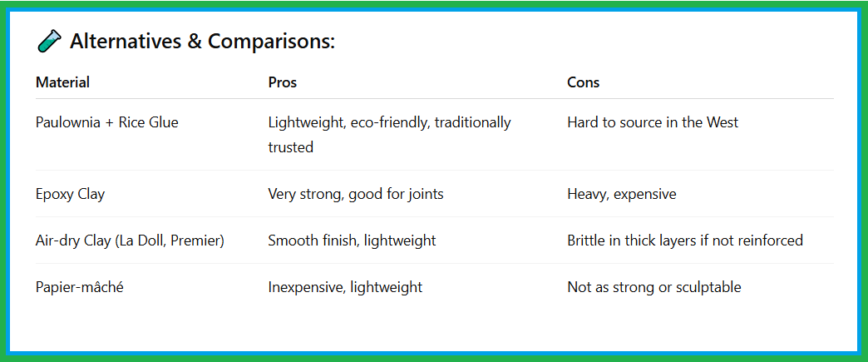
Task: Click "(La Doll, Premier)" brand text
Action: (x=171, y=241)
